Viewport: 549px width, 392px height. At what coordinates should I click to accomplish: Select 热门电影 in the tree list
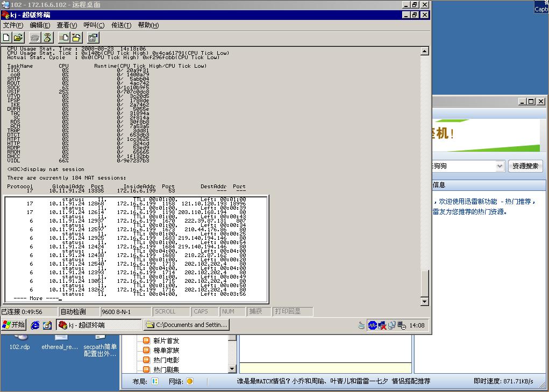click(x=166, y=360)
